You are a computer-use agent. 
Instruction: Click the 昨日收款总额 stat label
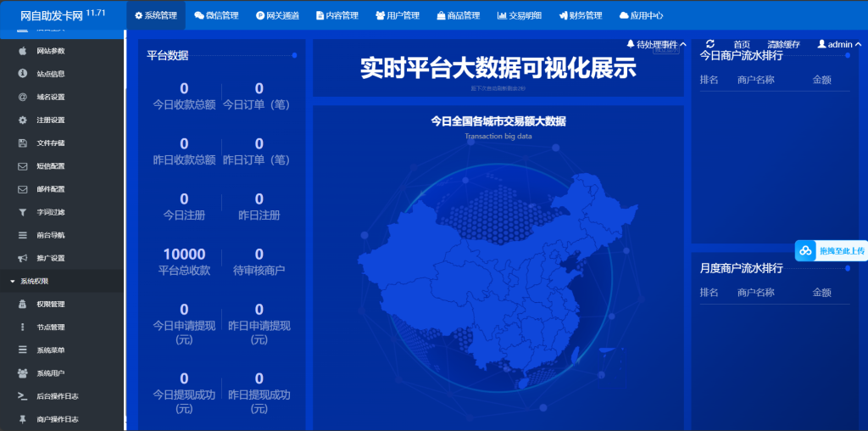[x=184, y=160]
